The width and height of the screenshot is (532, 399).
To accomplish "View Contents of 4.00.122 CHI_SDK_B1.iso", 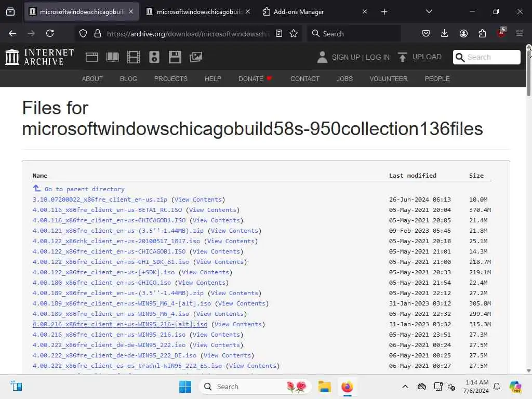I will 220,262.
